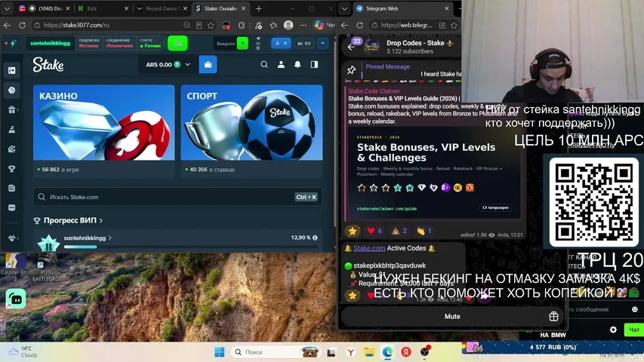Open casino section icon in Stake sidebar
The image size is (644, 362).
(12, 71)
